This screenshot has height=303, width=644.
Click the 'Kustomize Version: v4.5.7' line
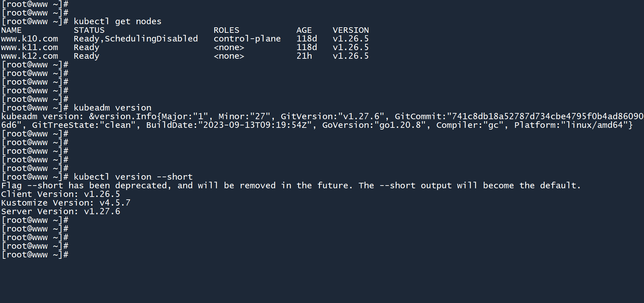click(66, 203)
